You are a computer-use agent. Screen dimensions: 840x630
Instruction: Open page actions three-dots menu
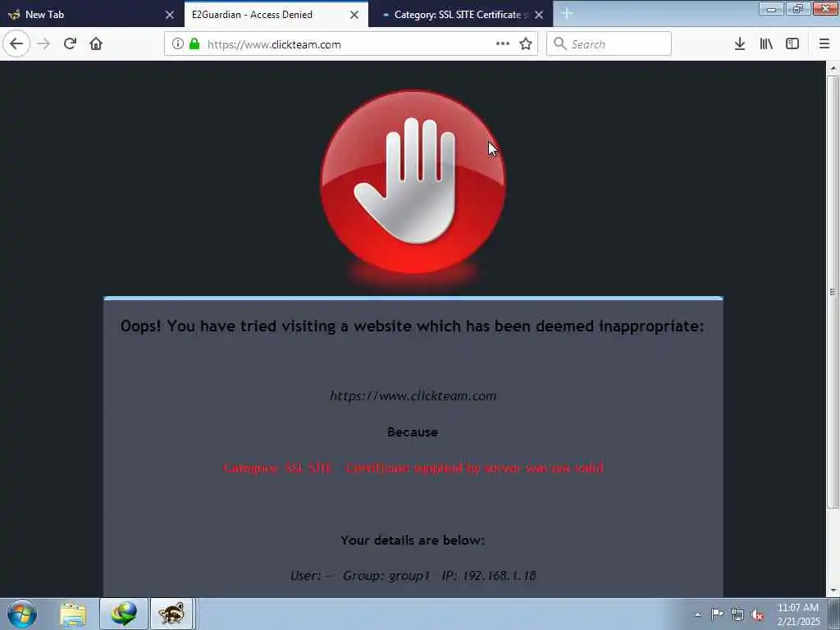coord(503,44)
